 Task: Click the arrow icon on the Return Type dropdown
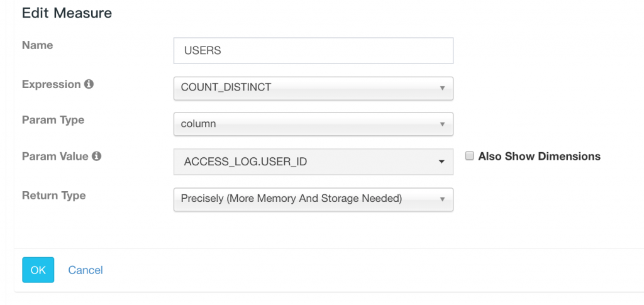pos(442,199)
